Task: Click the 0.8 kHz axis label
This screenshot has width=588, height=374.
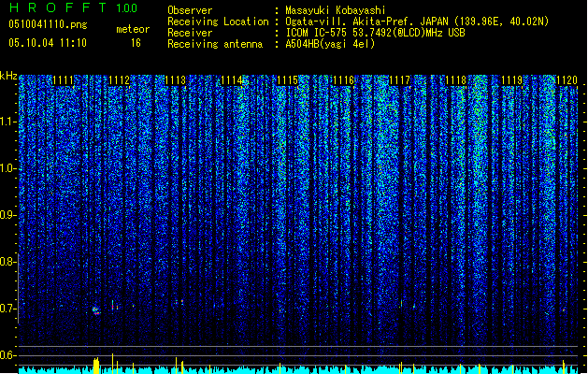Action: click(x=7, y=262)
